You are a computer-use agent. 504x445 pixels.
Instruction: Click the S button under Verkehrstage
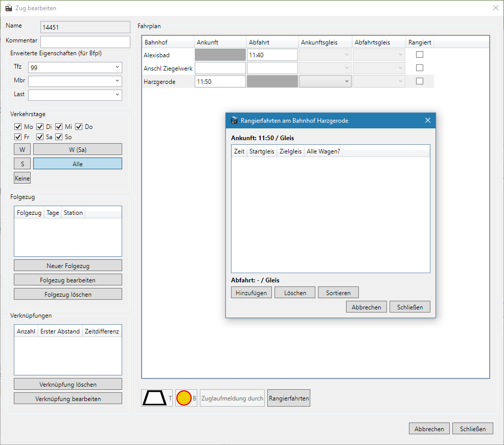22,164
